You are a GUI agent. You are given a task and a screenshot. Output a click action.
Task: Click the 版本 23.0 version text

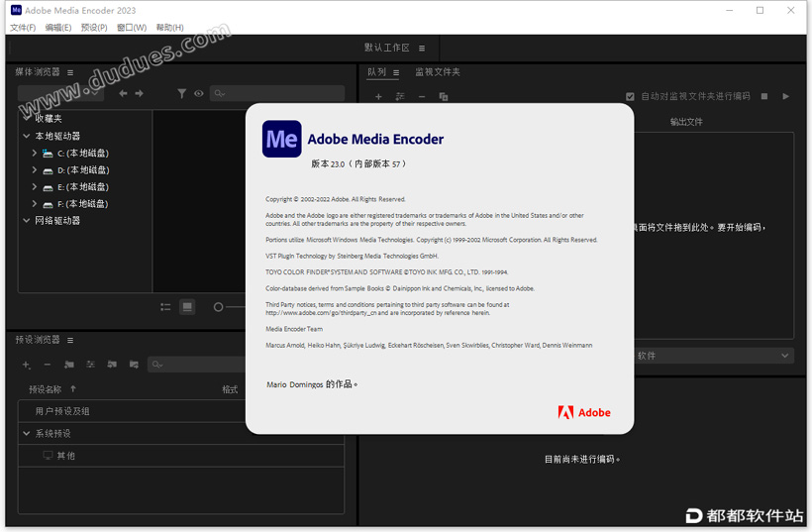[x=357, y=163]
